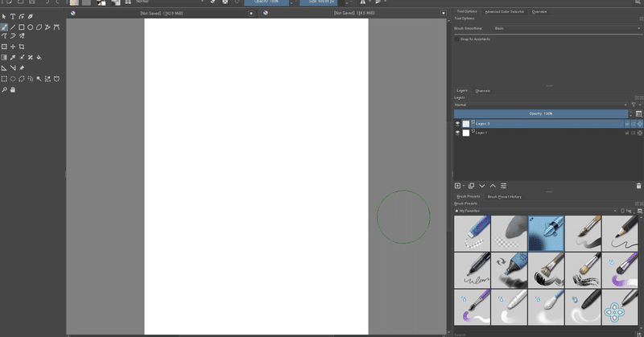Expand the add layer options arrow

pos(464,186)
